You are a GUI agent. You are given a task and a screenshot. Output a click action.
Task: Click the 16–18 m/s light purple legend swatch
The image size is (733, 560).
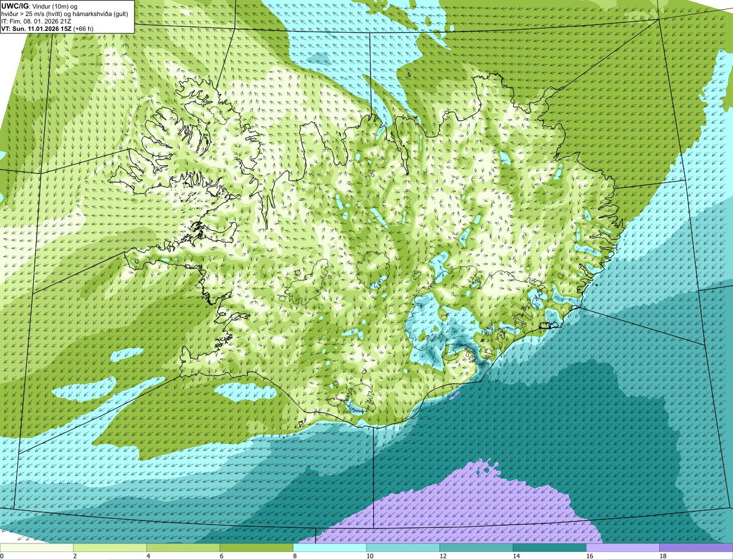click(x=623, y=547)
